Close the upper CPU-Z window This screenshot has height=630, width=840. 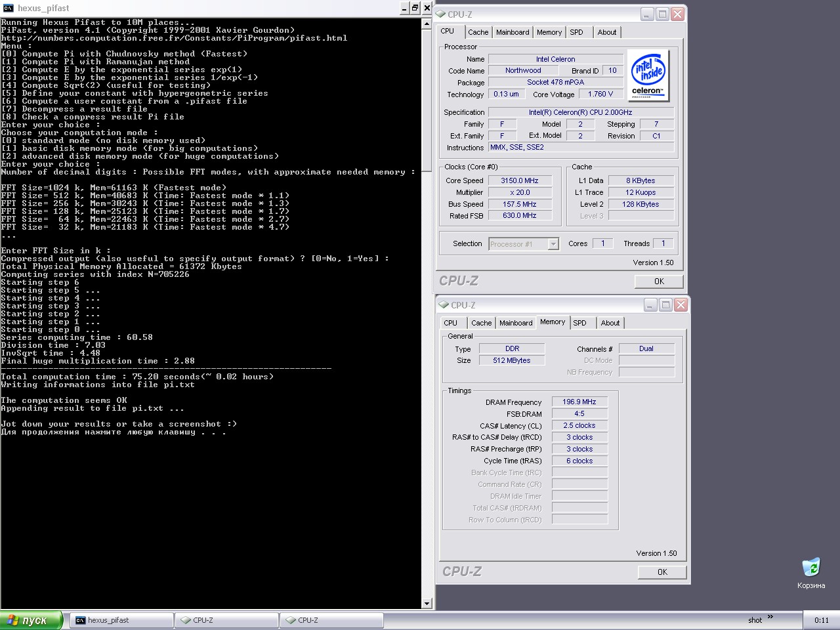[678, 14]
